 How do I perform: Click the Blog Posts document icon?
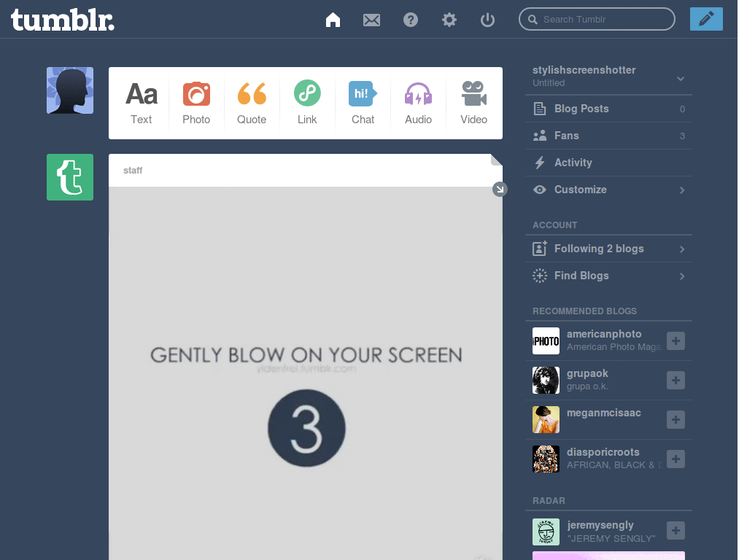click(539, 109)
